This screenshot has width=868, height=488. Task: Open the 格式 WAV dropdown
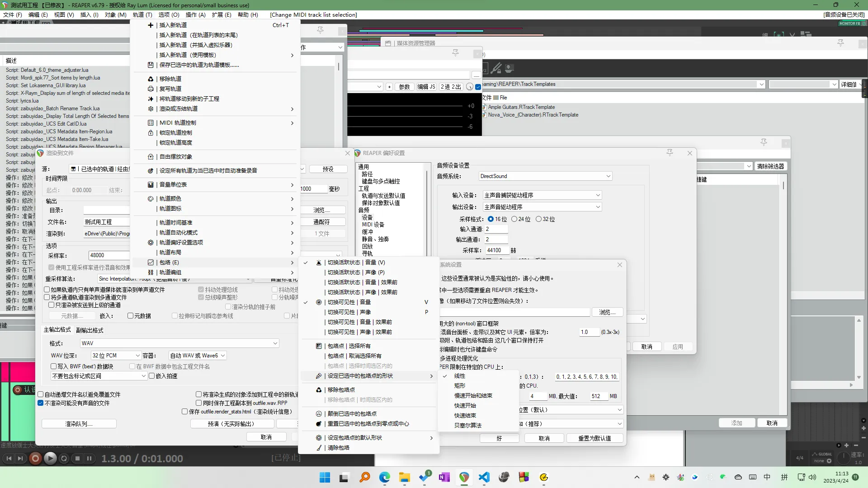[x=179, y=343]
